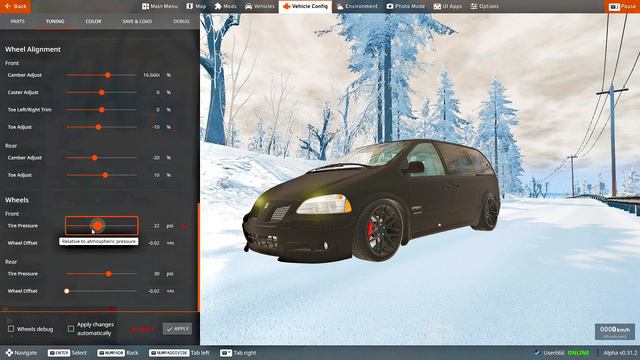The height and width of the screenshot is (360, 640).
Task: Click the red Reset button beside APPLY
Action: pyautogui.click(x=142, y=329)
